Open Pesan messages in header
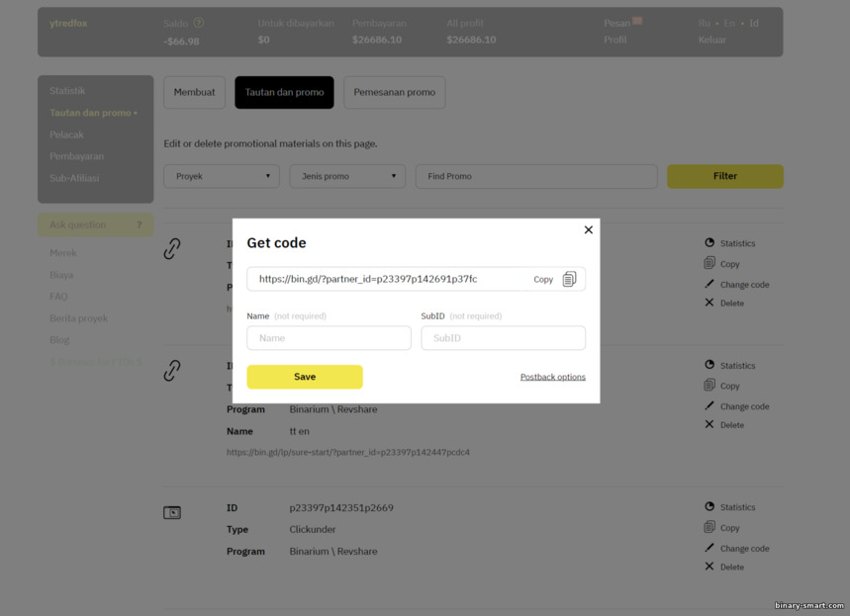Viewport: 850px width, 616px height. click(x=616, y=24)
